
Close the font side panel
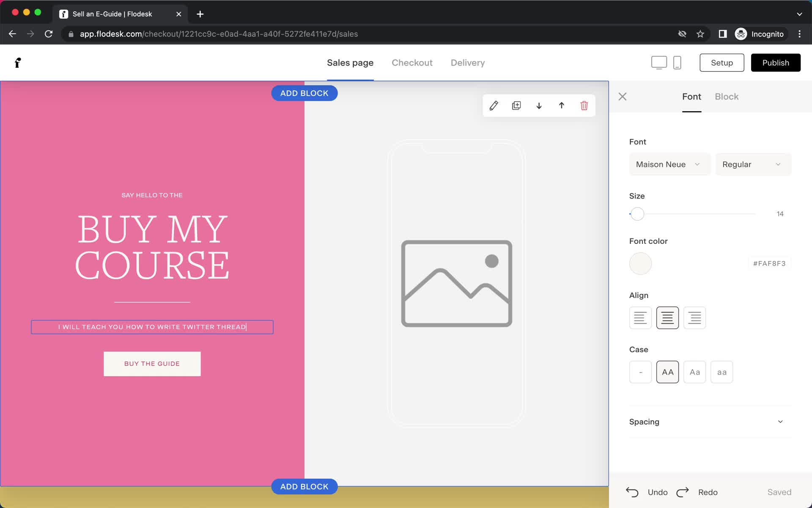tap(623, 97)
